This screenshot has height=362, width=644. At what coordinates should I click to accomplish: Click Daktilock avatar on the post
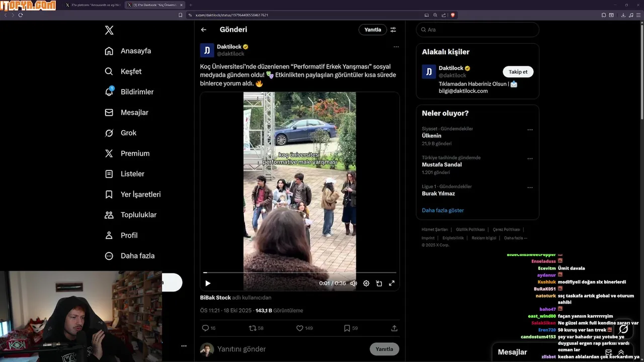[x=207, y=50]
